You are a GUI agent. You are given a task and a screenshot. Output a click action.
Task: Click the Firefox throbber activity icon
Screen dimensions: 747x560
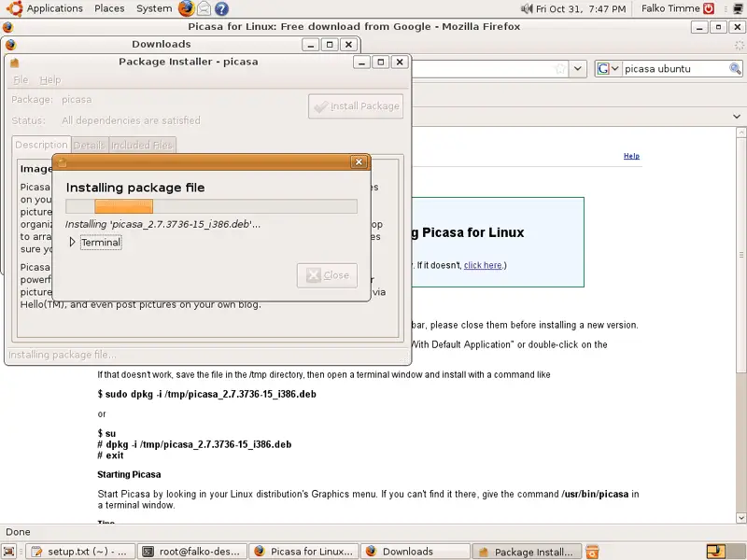[739, 45]
